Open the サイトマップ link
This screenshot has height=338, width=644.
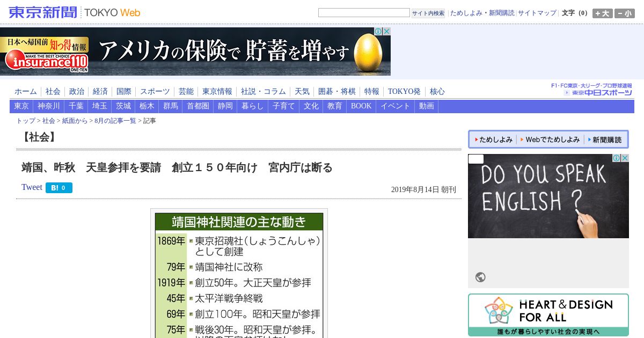(537, 13)
